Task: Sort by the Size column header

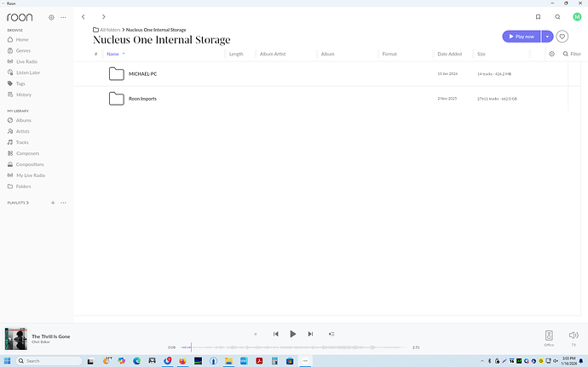Action: pyautogui.click(x=481, y=54)
